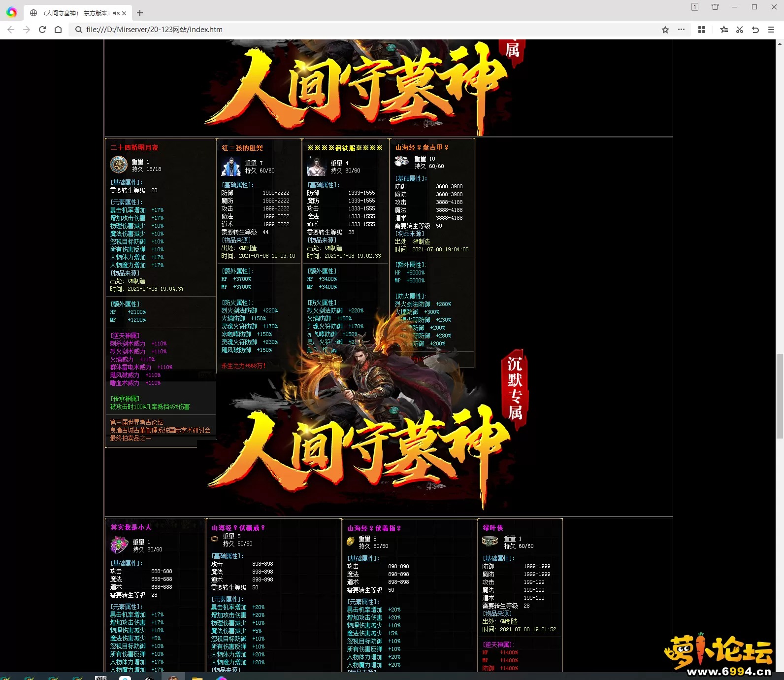Mute the tab using speaker icon
Viewport: 784px width, 680px height.
pyautogui.click(x=116, y=13)
